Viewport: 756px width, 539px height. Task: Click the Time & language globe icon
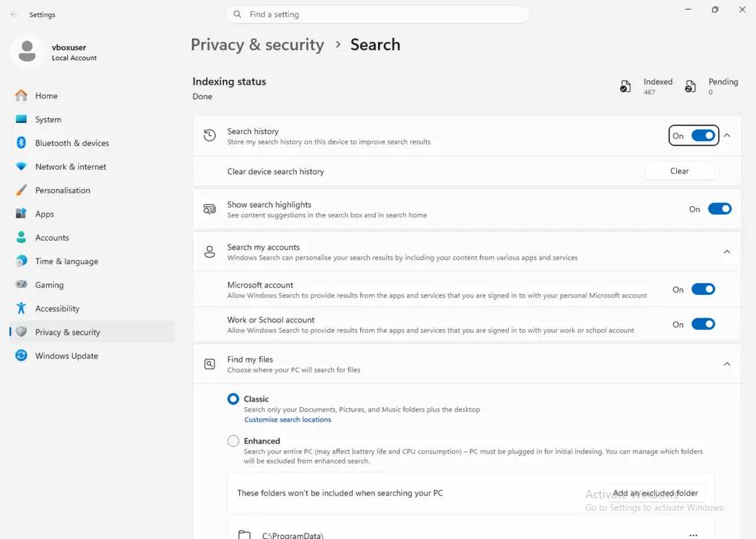coord(21,261)
